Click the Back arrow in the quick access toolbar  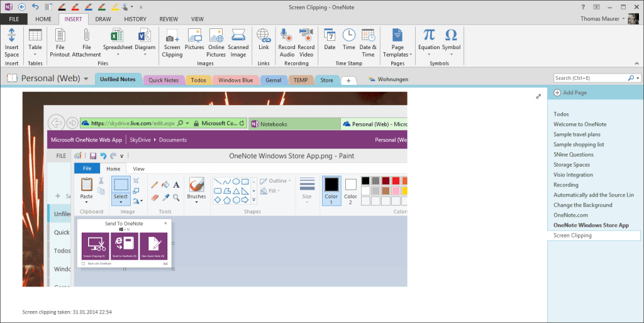[x=22, y=7]
